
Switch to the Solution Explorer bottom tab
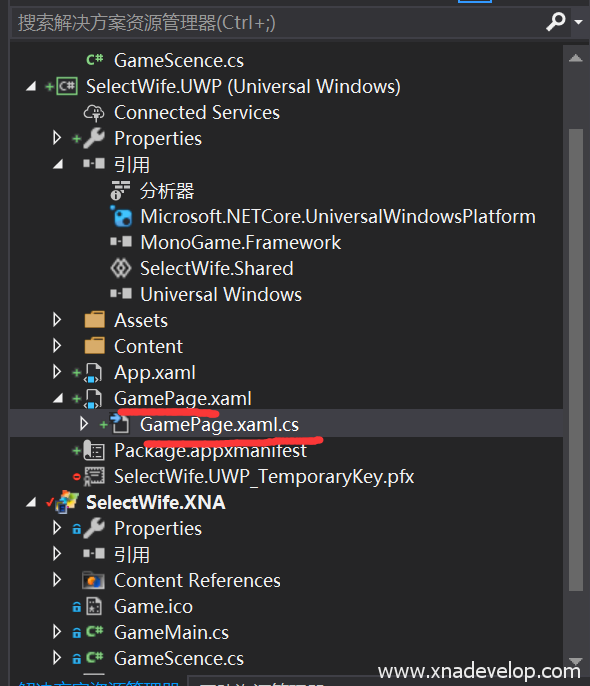99,682
